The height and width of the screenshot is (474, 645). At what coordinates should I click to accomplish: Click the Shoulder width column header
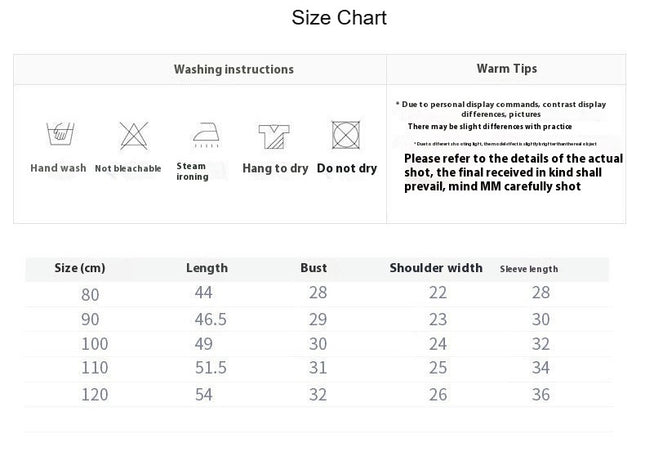click(x=436, y=268)
